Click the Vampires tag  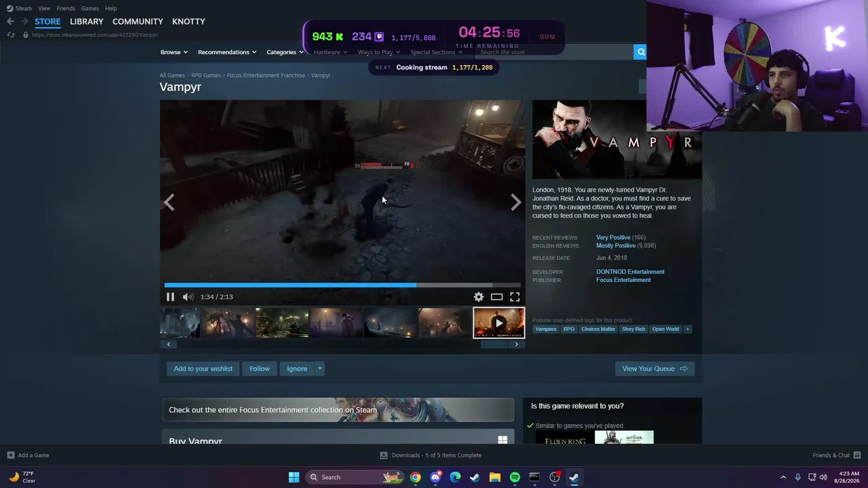coord(546,329)
